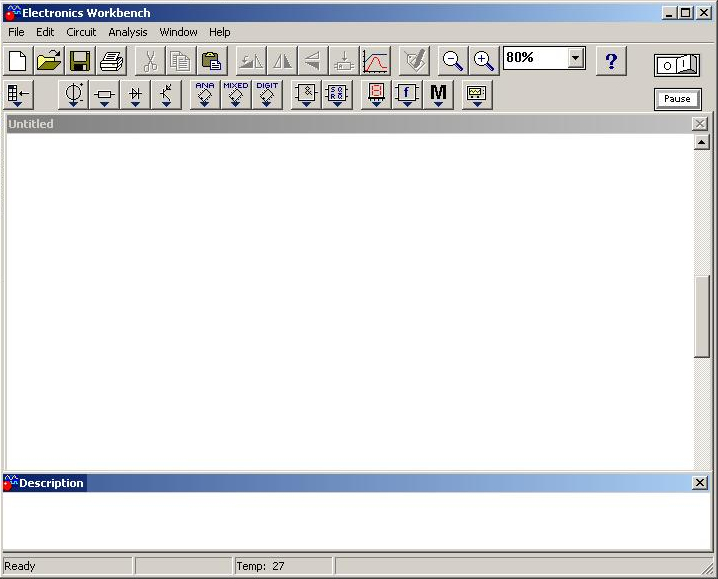Open the Basic components parts bin
Viewport: 718px width, 579px height.
(104, 95)
